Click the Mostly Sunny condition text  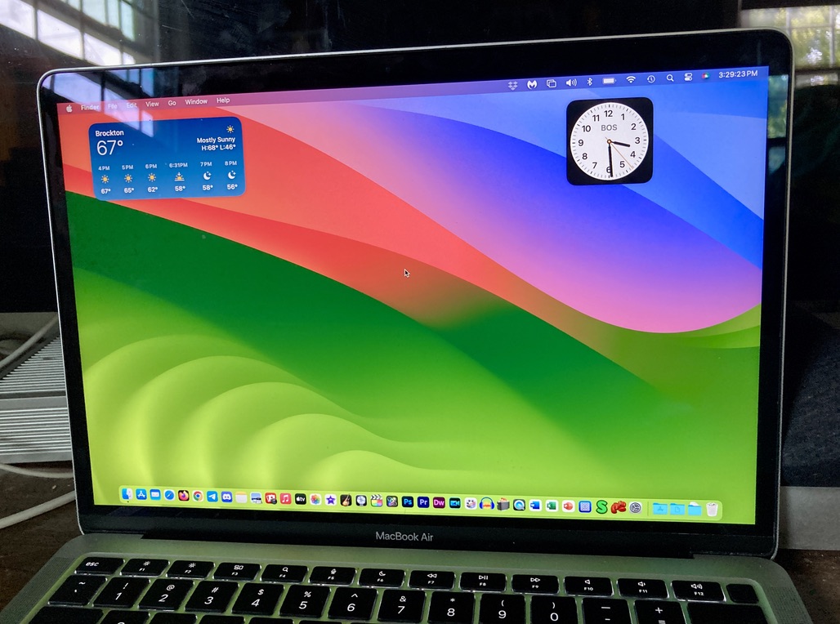tap(216, 140)
